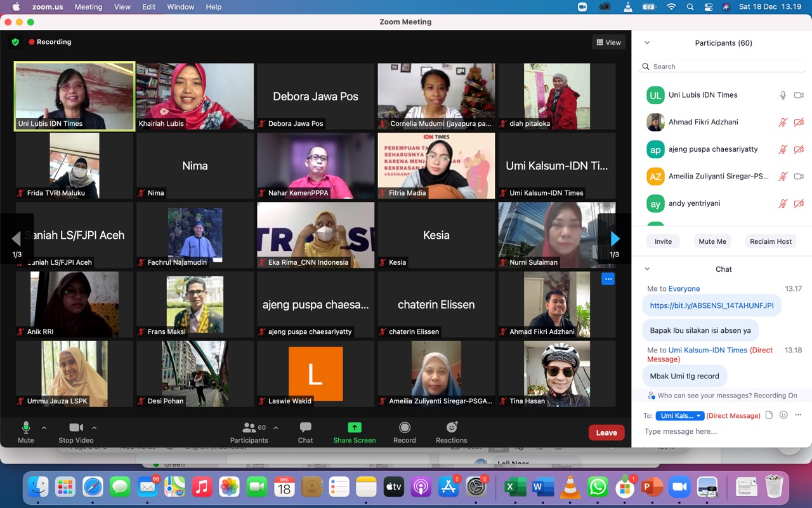Expand audio options arrow next to Mute
The image size is (812, 508).
click(44, 428)
